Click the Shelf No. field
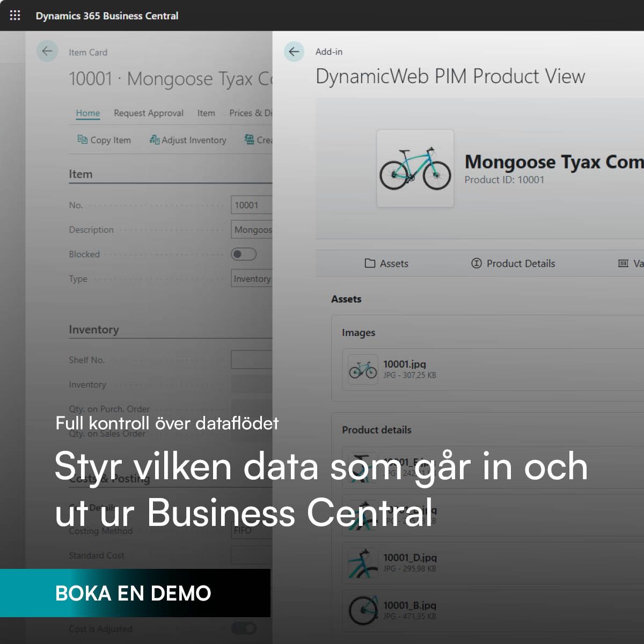This screenshot has height=644, width=644. click(x=252, y=360)
